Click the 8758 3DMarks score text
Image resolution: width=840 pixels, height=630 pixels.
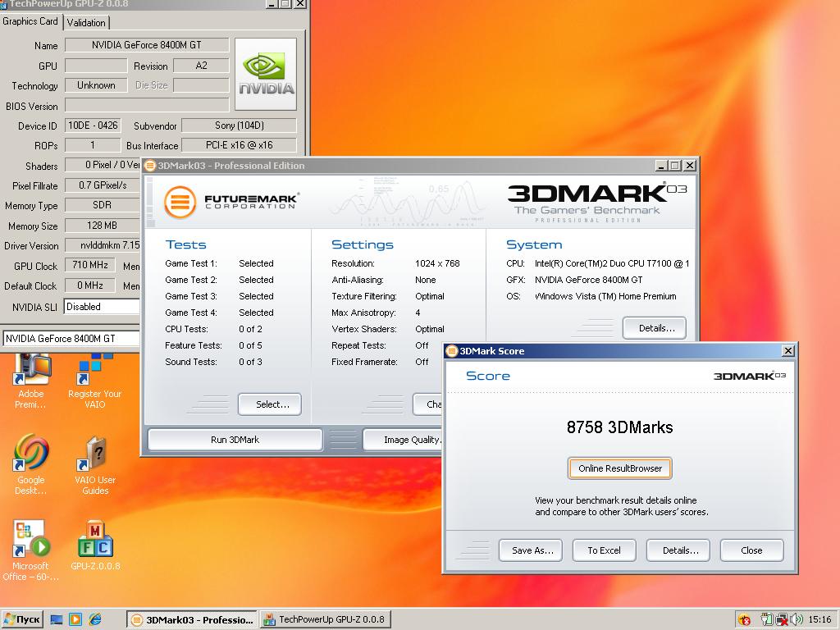click(x=620, y=427)
